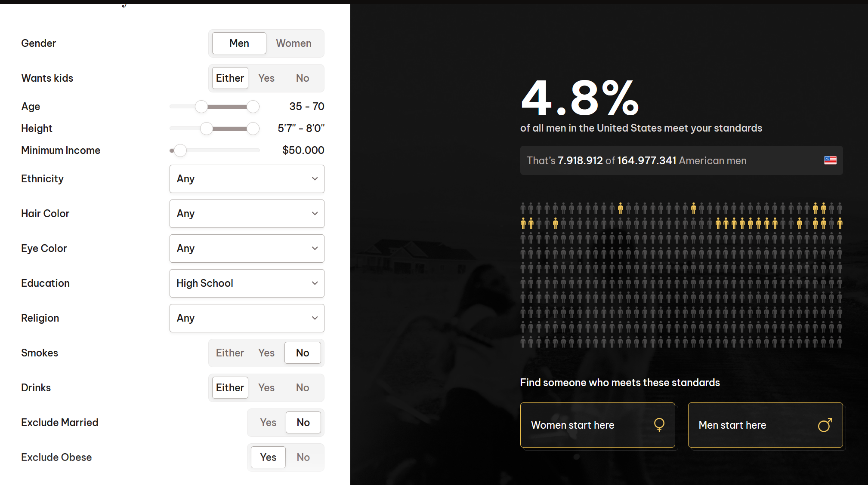The image size is (868, 485).
Task: Select Women gender option
Action: (x=294, y=43)
